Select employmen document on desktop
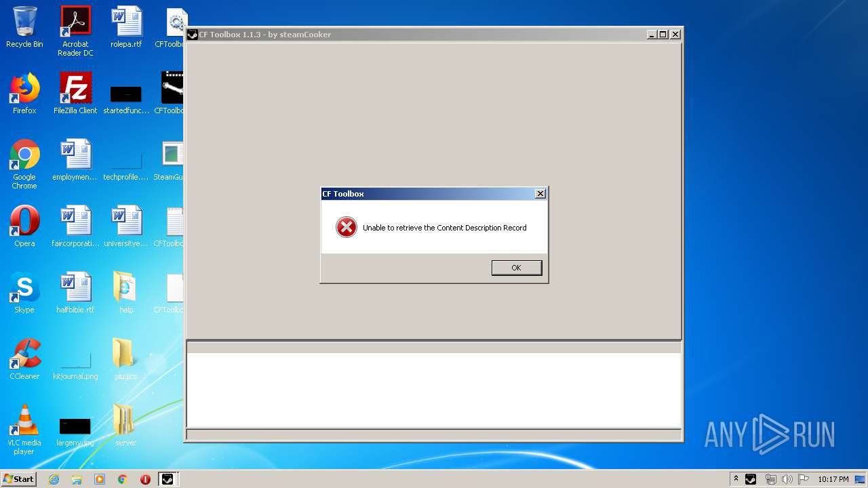The height and width of the screenshot is (488, 868). (x=75, y=161)
